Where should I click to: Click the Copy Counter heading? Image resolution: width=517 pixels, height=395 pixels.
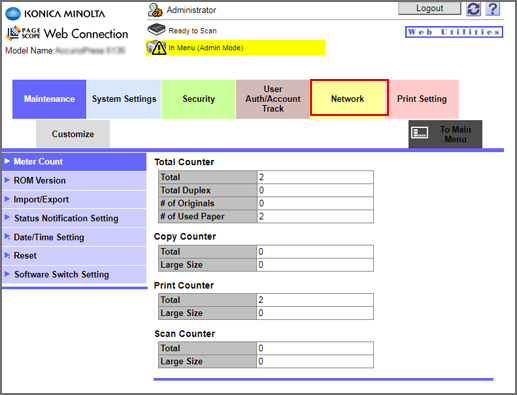185,237
